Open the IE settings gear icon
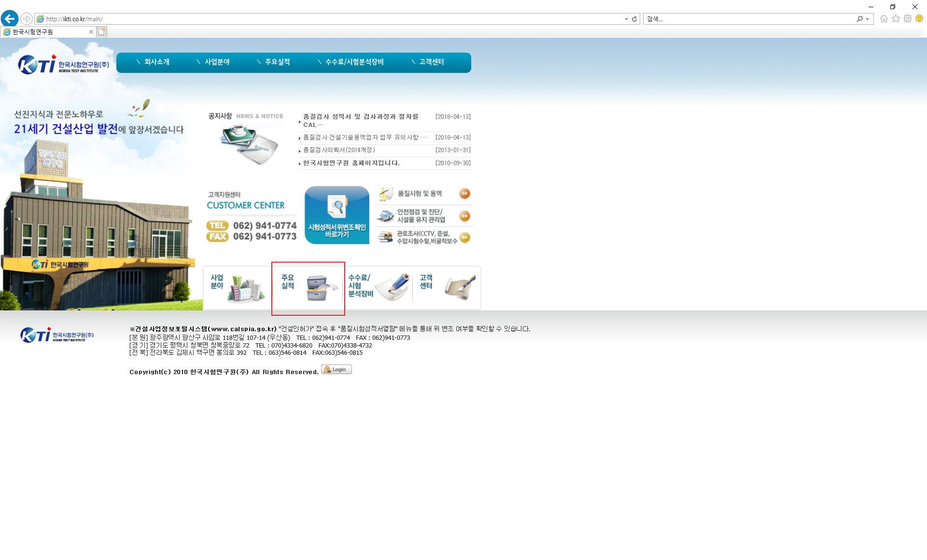927x560 pixels. coord(908,19)
